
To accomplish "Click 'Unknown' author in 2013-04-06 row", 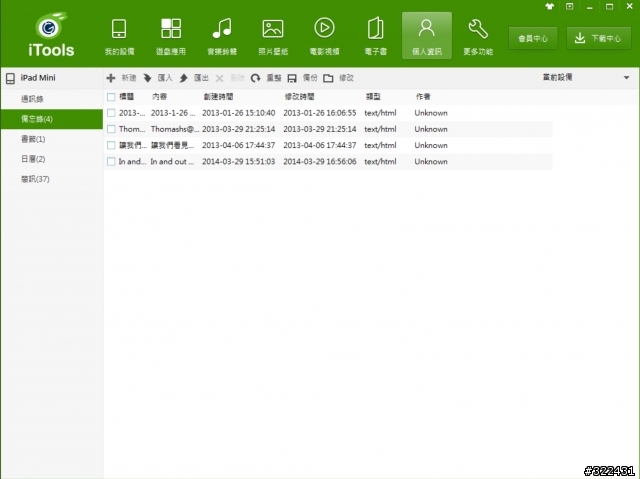I will 431,145.
